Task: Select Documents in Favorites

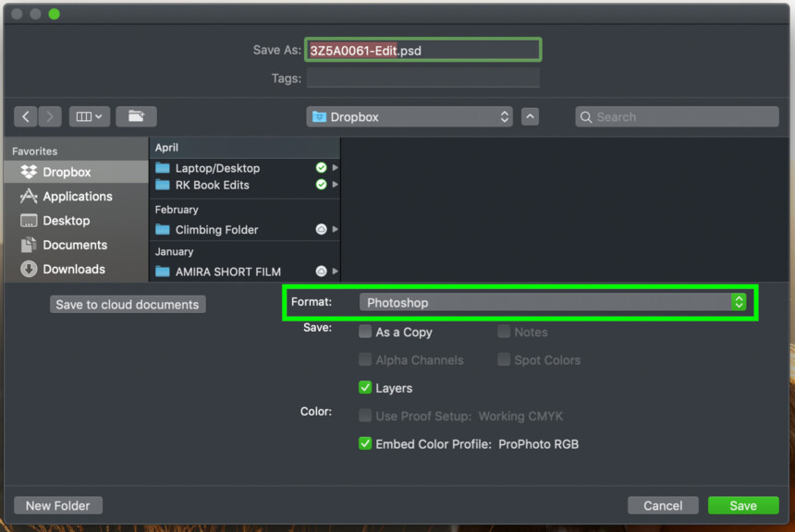Action: click(x=74, y=245)
